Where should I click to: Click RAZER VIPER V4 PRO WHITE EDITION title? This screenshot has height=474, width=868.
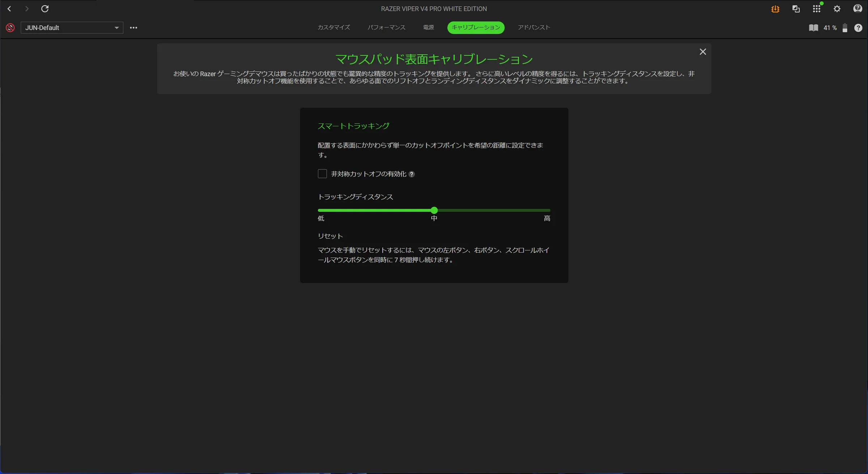click(434, 9)
